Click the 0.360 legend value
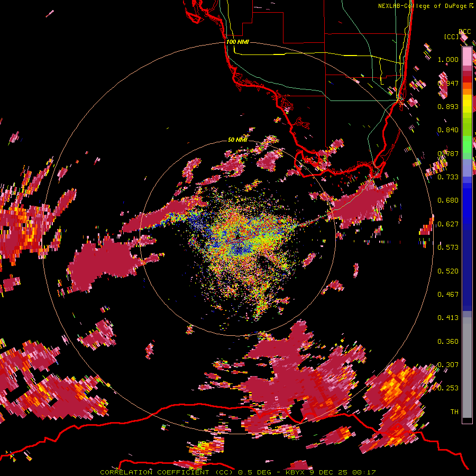The width and height of the screenshot is (476, 476). 448,342
